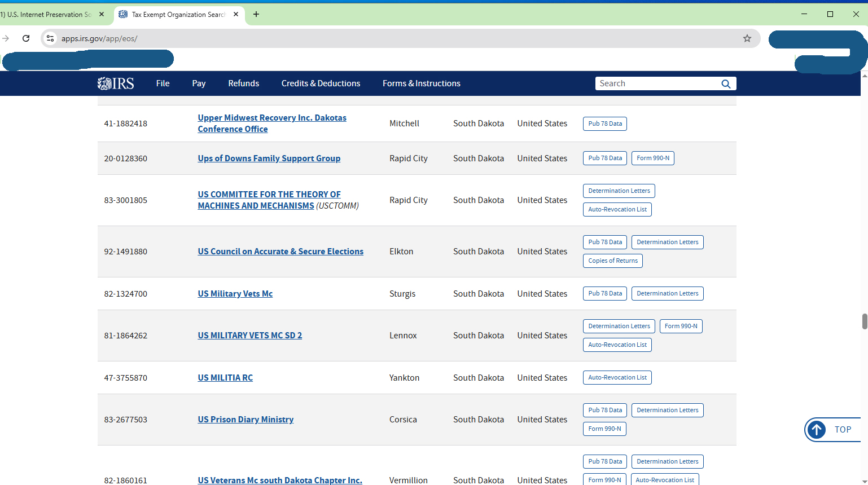This screenshot has width=868, height=485.
Task: Open US Veterans Mc south Dakota Chapter link
Action: pyautogui.click(x=280, y=480)
